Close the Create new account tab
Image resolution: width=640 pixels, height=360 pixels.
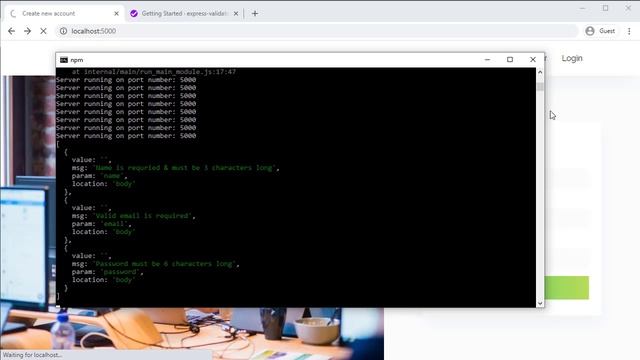[116, 13]
